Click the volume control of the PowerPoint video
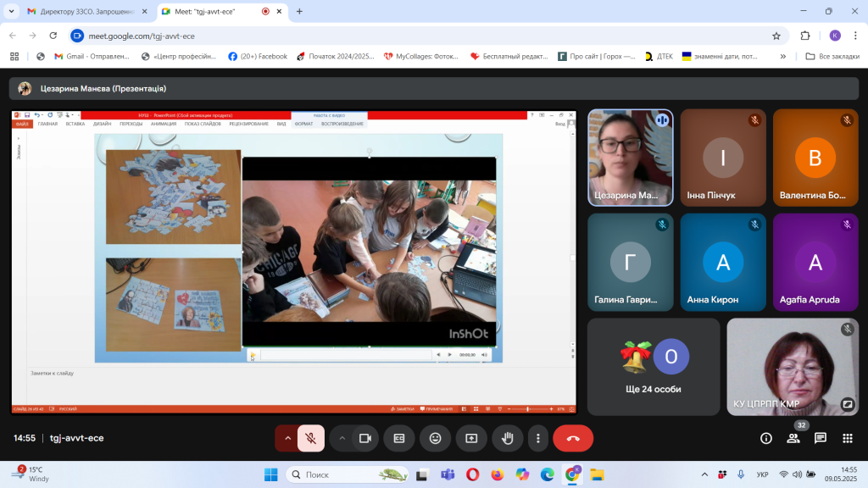Image resolution: width=868 pixels, height=488 pixels. [484, 355]
